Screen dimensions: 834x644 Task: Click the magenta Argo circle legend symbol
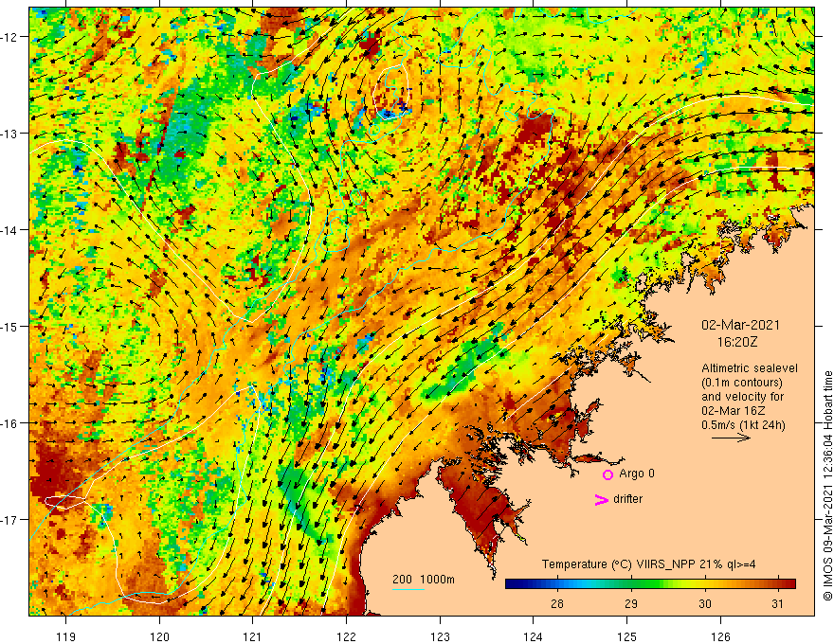coord(607,474)
